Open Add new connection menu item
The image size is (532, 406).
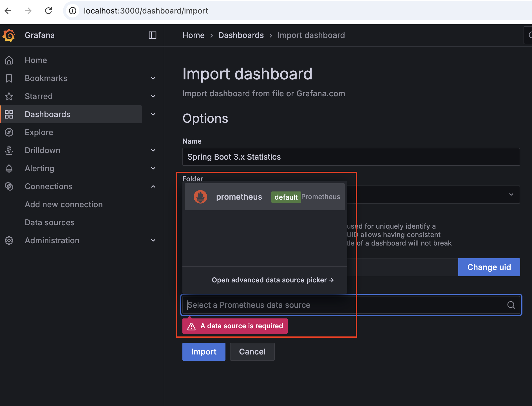click(64, 204)
